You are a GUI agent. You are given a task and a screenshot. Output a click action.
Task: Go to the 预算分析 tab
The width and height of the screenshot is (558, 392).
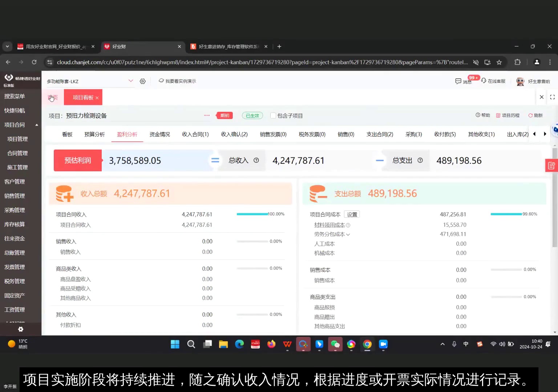pyautogui.click(x=94, y=134)
